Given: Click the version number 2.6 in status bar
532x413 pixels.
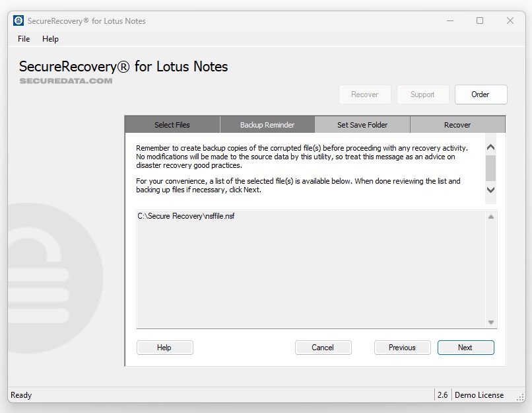Looking at the screenshot, I should point(442,394).
